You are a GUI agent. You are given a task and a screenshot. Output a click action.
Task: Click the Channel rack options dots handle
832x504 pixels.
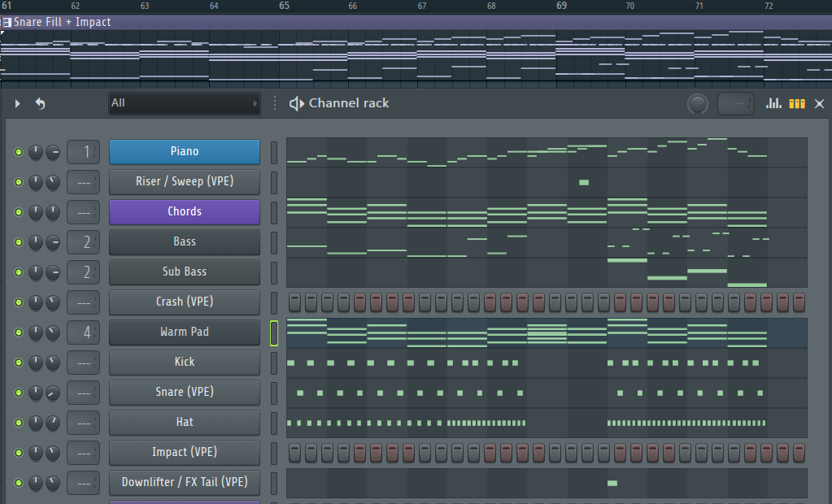click(x=275, y=103)
